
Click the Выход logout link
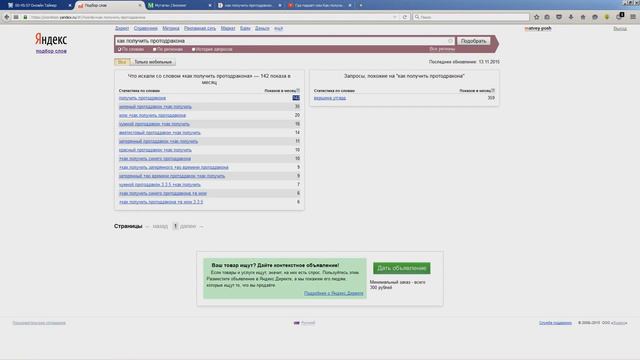coord(620,29)
